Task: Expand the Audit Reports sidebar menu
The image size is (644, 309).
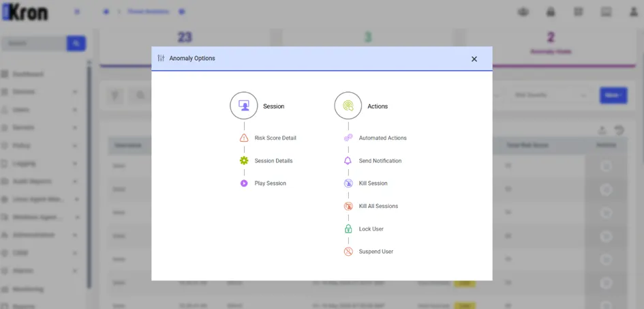Action: pyautogui.click(x=40, y=181)
